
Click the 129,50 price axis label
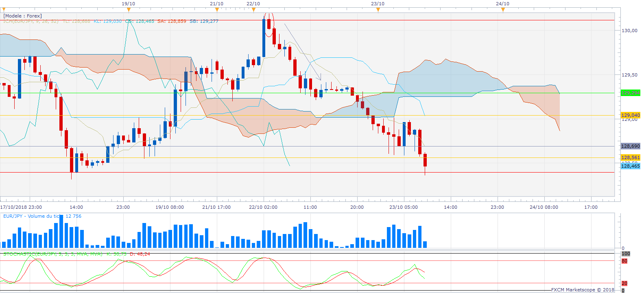630,75
